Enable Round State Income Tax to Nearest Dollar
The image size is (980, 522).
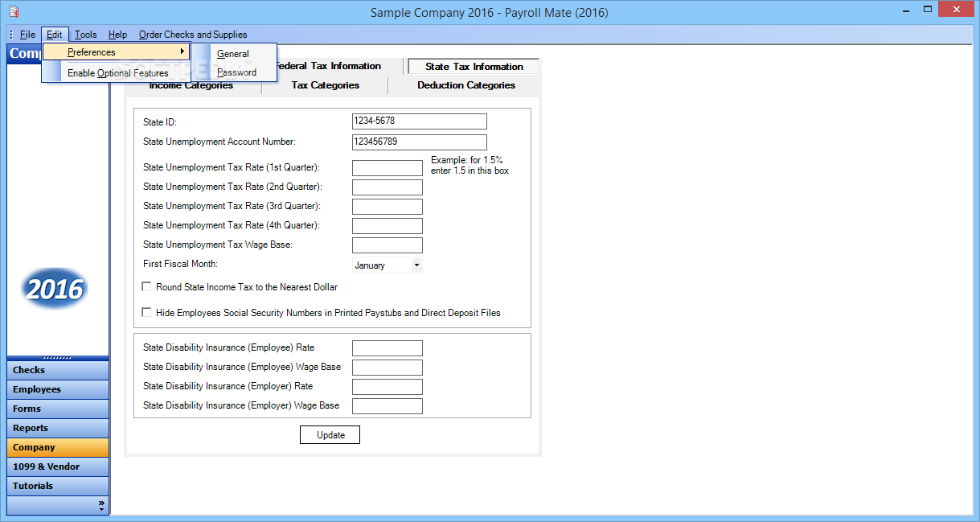[x=146, y=286]
